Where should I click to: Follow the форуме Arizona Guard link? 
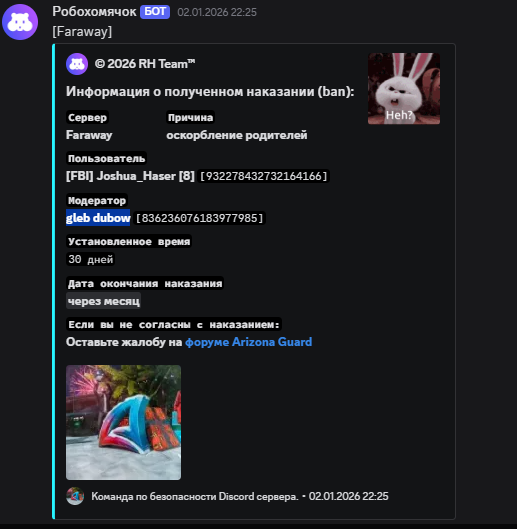tap(248, 342)
